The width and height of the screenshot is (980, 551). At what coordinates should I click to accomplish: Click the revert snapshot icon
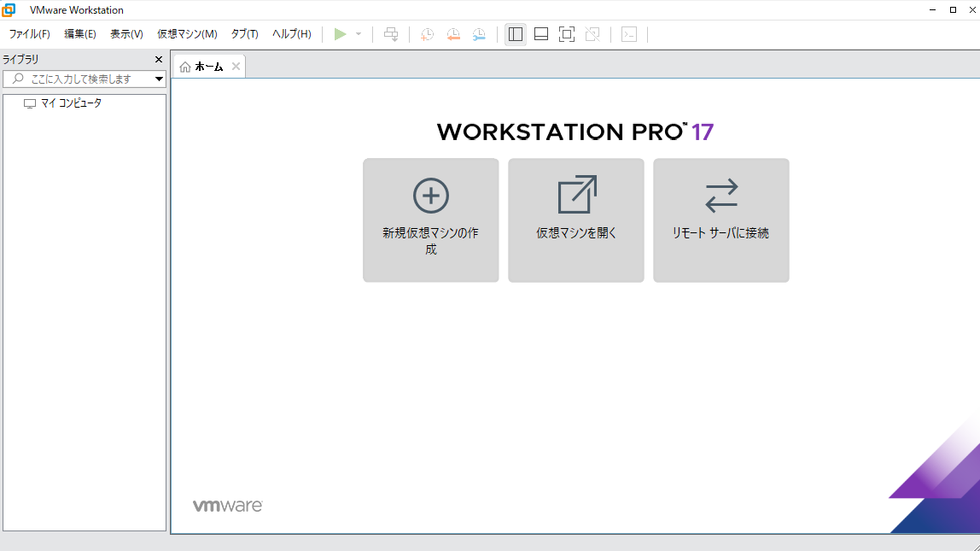tap(452, 34)
